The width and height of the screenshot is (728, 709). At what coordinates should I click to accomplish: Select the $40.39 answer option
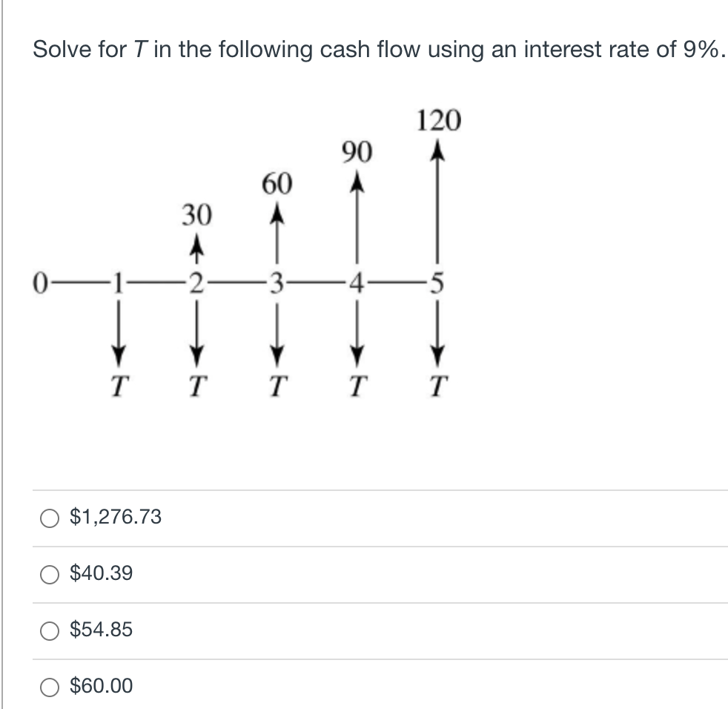[x=50, y=573]
